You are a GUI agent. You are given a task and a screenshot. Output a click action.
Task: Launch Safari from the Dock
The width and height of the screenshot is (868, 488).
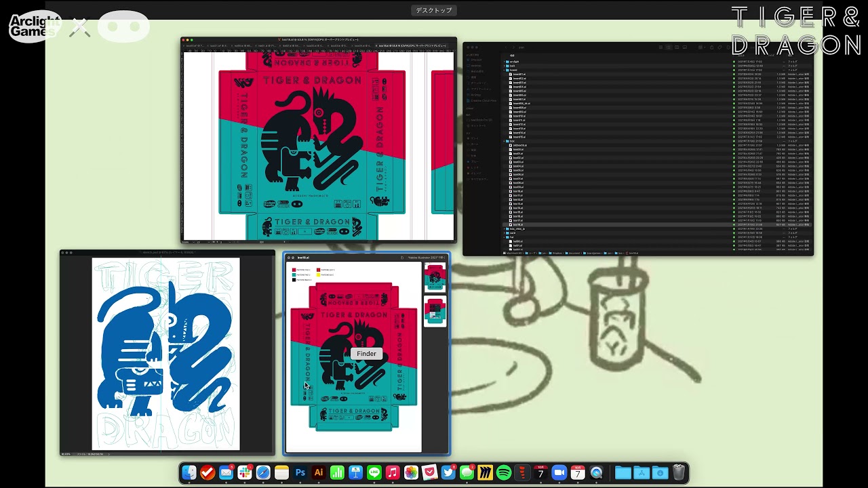(x=263, y=472)
